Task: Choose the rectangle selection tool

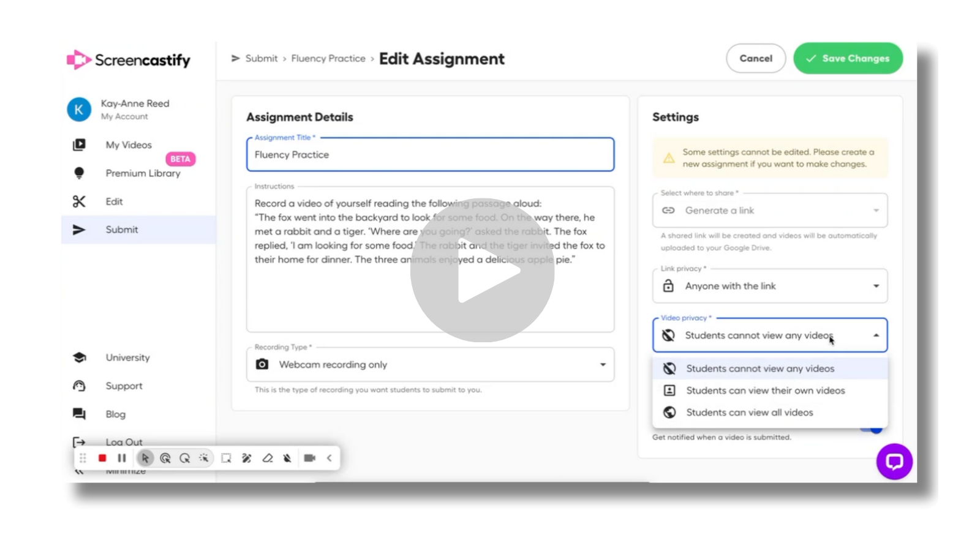Action: pyautogui.click(x=226, y=458)
